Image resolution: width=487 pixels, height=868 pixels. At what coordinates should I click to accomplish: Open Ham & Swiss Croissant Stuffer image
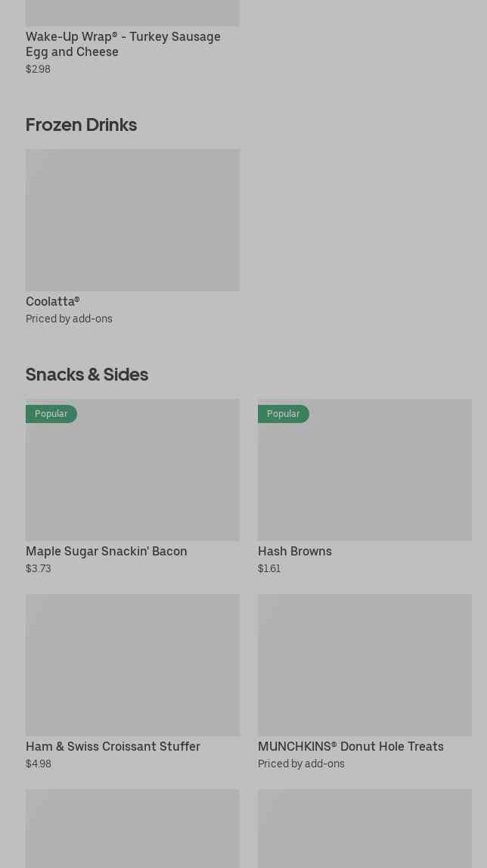point(132,664)
